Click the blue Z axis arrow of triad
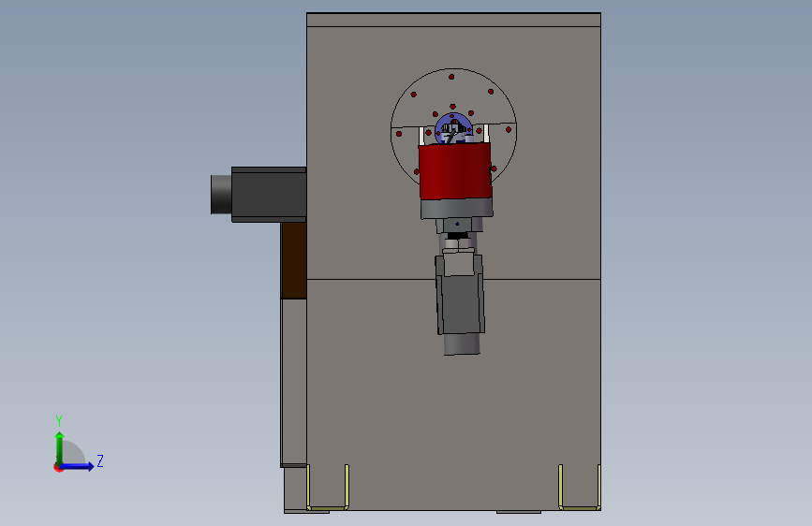The height and width of the screenshot is (526, 812). (78, 466)
